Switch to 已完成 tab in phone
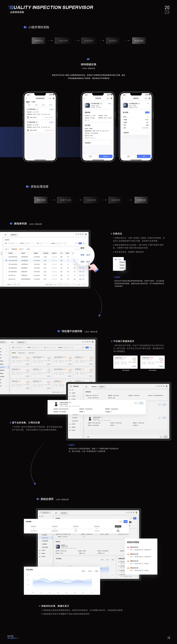The image size is (177, 644). click(x=33, y=102)
